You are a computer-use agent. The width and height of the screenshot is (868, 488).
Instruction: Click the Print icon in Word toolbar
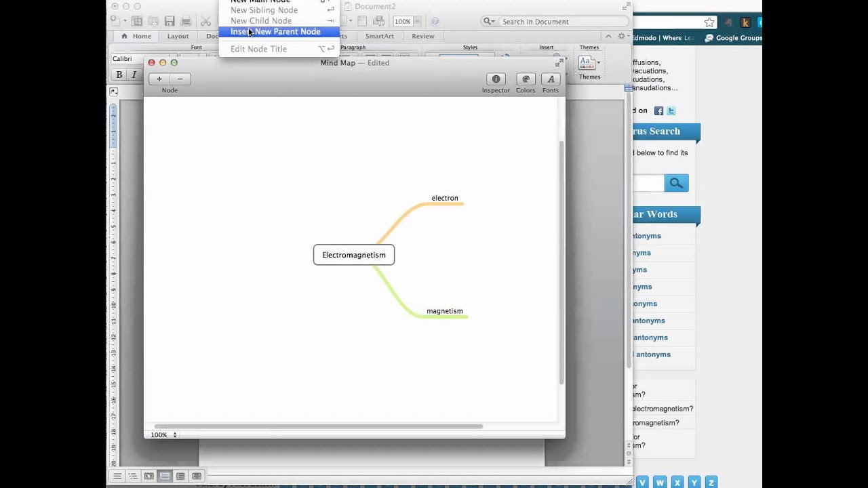point(186,22)
